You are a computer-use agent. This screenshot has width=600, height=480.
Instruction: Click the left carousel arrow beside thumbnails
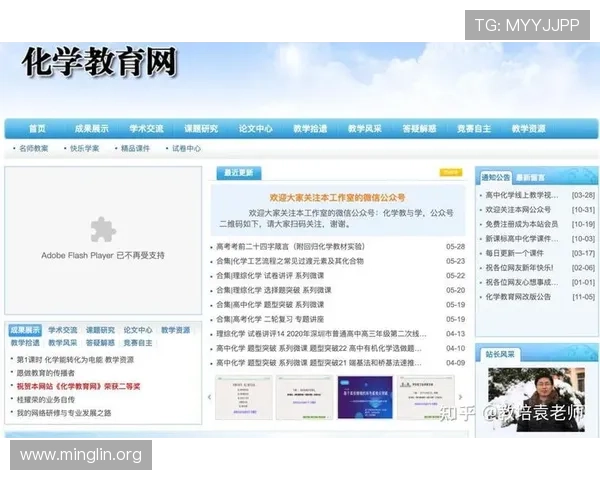(209, 397)
